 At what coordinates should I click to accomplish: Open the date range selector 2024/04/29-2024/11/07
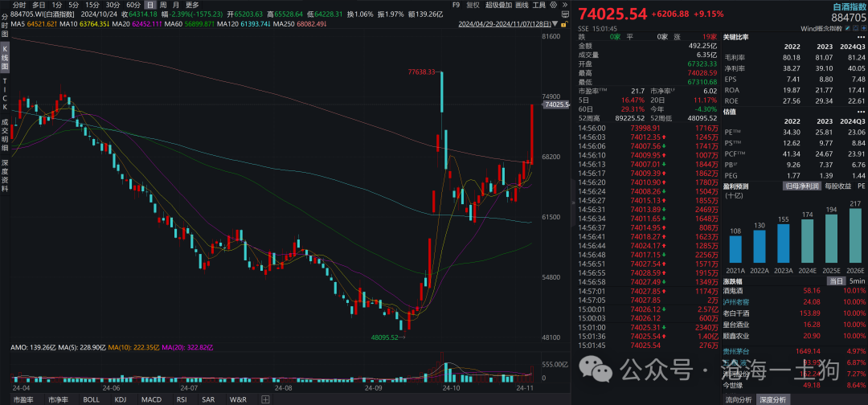coord(516,25)
